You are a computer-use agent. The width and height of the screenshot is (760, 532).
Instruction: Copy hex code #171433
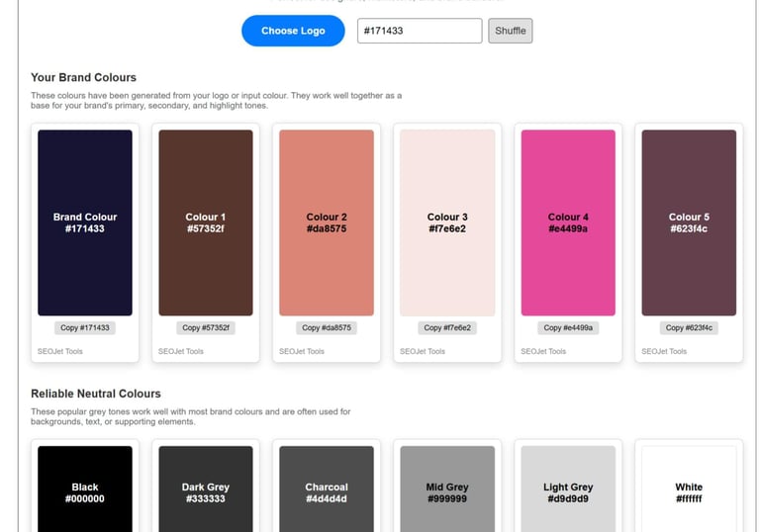(x=85, y=328)
